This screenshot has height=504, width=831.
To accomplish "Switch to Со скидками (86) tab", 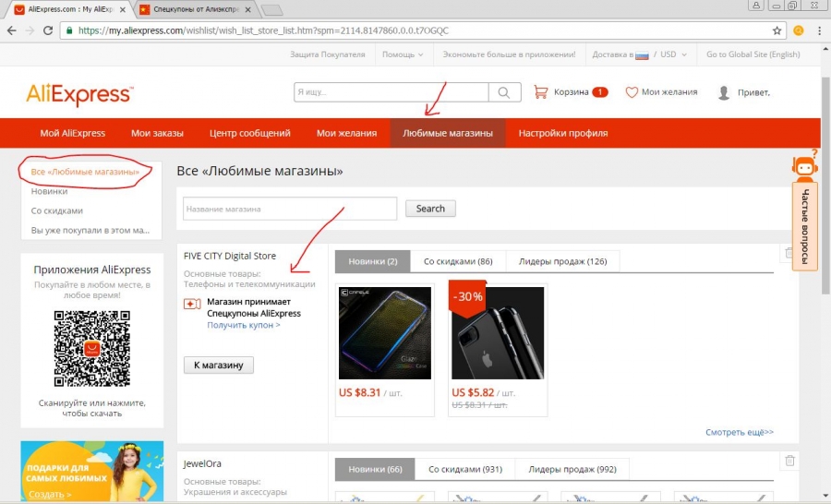I will pyautogui.click(x=458, y=261).
